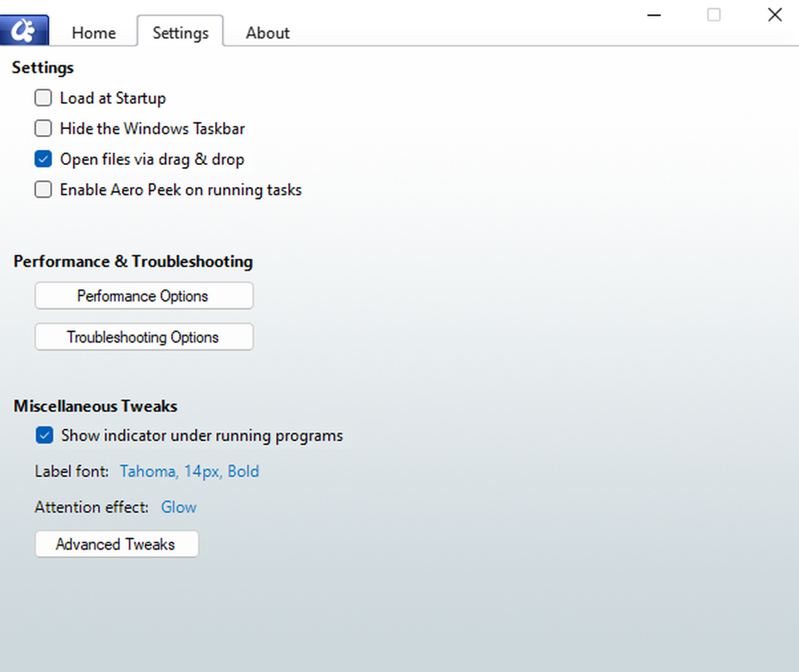Open Advanced Tweaks
The height and width of the screenshot is (672, 799).
click(117, 544)
